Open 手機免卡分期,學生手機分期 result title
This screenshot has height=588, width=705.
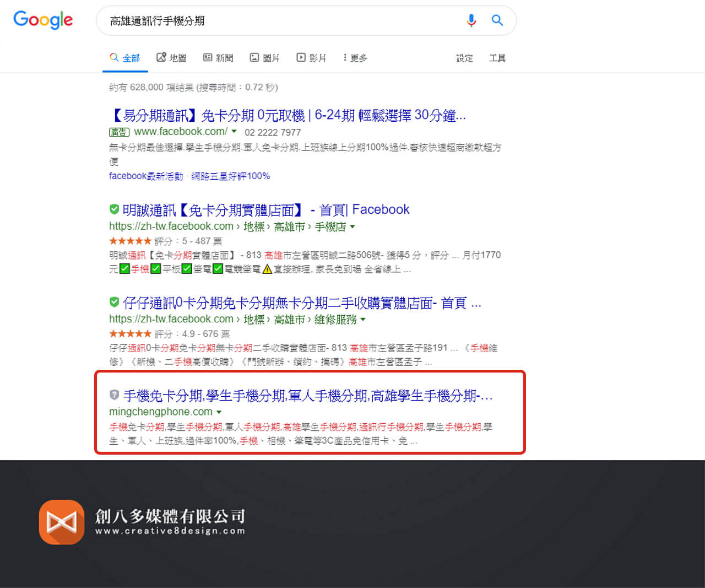[308, 396]
